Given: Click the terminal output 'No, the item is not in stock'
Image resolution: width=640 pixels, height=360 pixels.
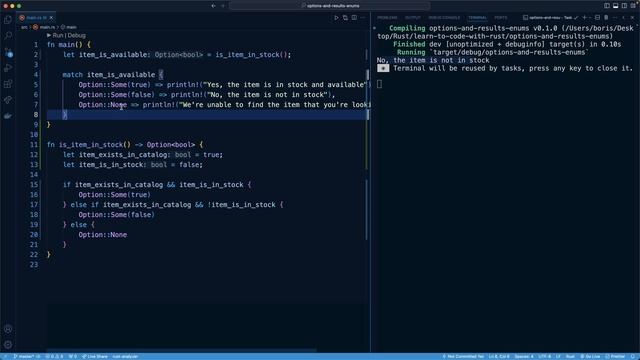Looking at the screenshot, I should click(x=433, y=60).
